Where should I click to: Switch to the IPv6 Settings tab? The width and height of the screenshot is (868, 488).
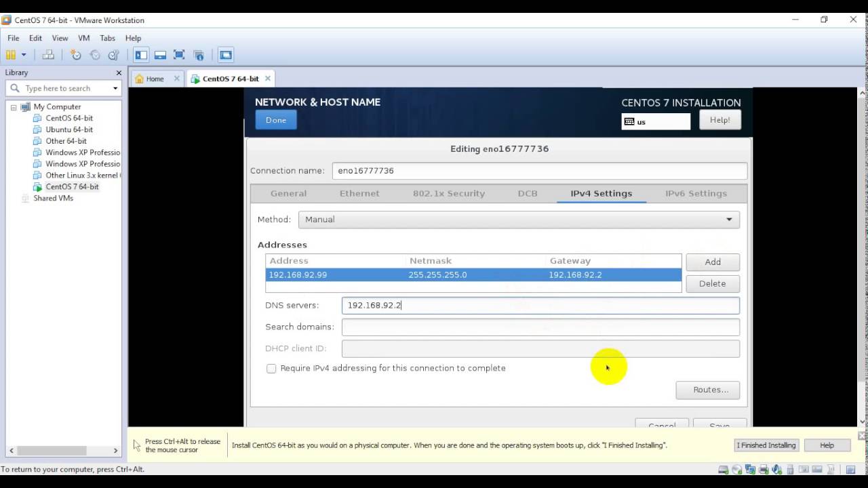click(x=696, y=193)
